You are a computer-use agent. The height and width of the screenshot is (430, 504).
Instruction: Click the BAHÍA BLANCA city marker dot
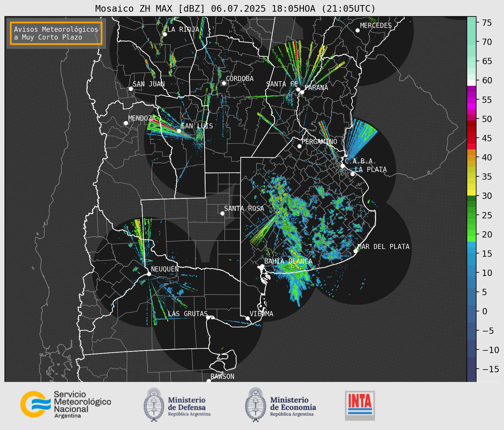262,266
